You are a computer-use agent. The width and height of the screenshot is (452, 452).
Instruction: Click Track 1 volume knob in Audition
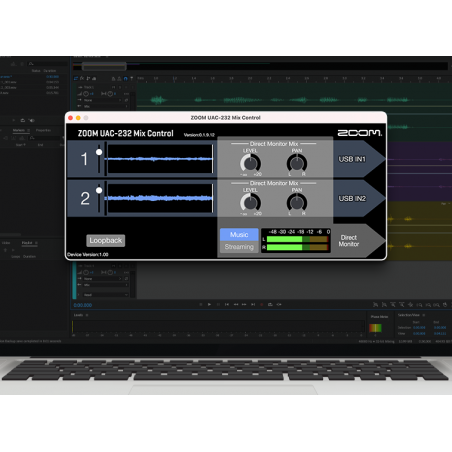pos(86,94)
